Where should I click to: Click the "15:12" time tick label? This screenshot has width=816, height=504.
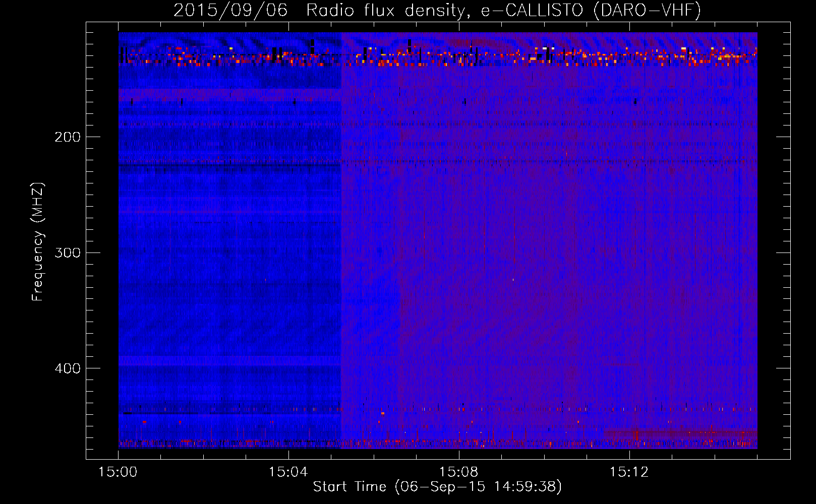(629, 472)
